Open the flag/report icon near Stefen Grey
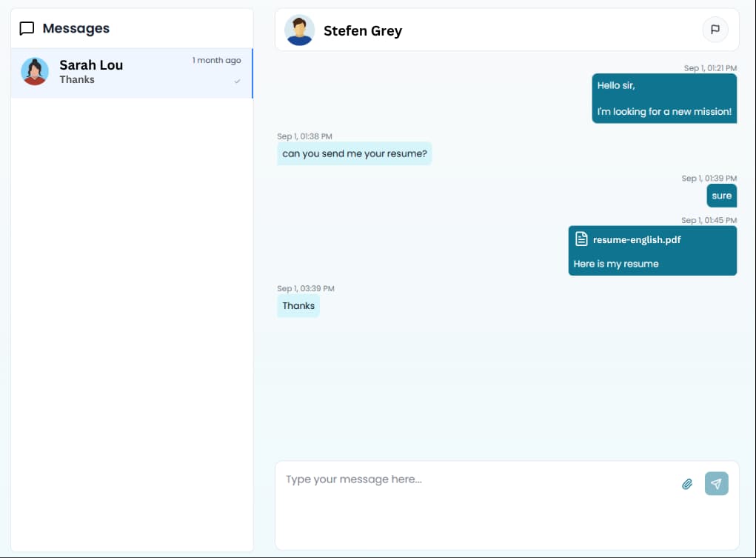 715,30
